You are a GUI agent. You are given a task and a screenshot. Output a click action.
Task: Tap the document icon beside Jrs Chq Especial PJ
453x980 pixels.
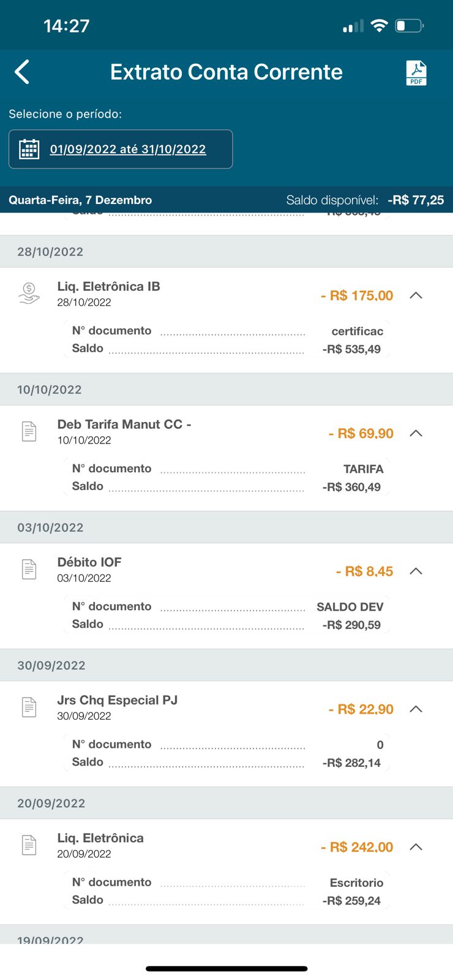[29, 707]
